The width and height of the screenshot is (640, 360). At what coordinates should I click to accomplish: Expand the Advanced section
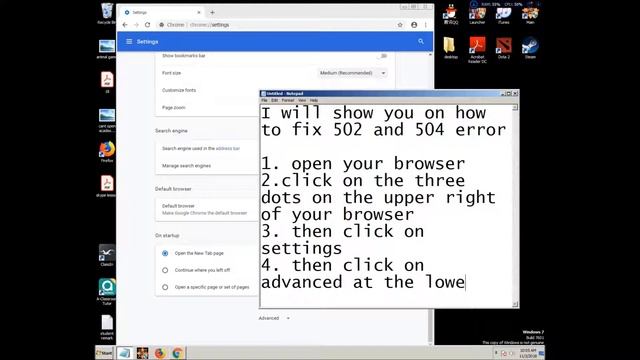tap(274, 318)
